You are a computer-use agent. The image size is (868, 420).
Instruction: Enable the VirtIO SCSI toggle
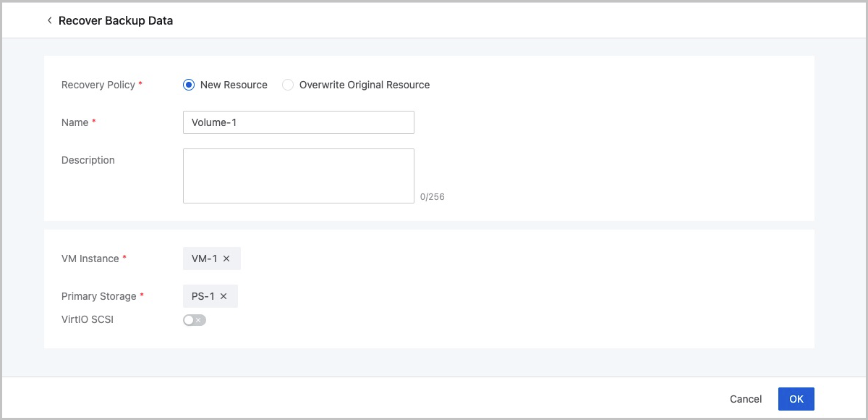pos(194,319)
